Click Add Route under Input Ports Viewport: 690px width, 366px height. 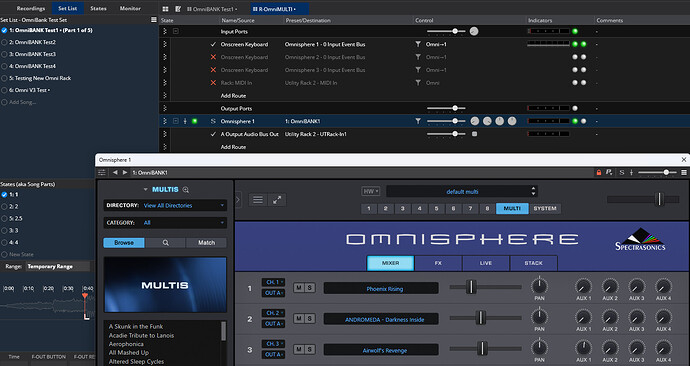click(233, 95)
